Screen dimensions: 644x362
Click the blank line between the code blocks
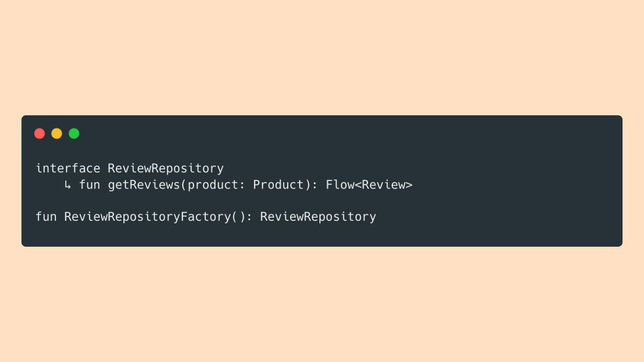click(x=224, y=201)
